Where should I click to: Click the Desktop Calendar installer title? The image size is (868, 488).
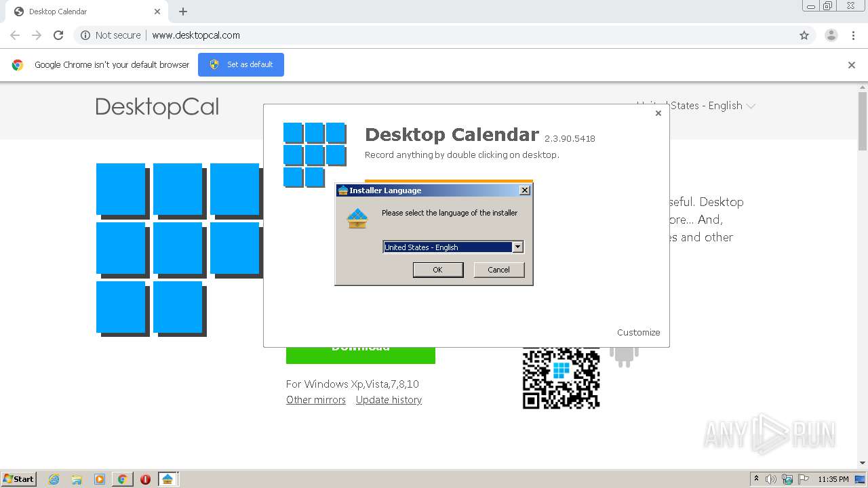pos(452,134)
